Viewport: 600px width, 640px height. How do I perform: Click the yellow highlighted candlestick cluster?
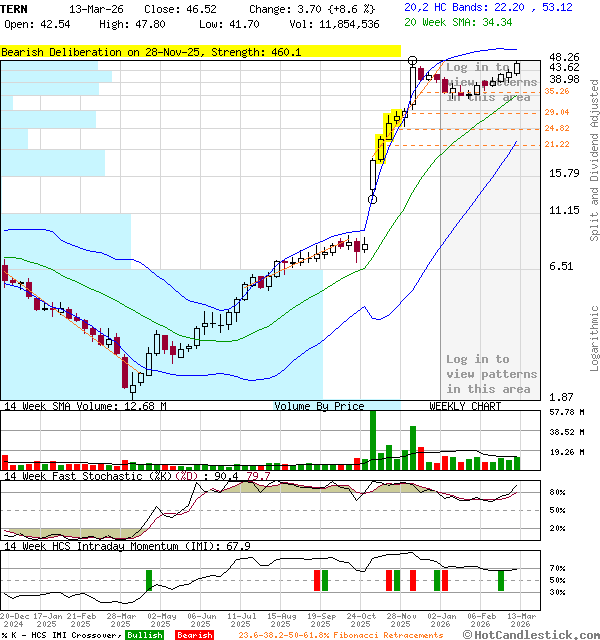click(388, 134)
